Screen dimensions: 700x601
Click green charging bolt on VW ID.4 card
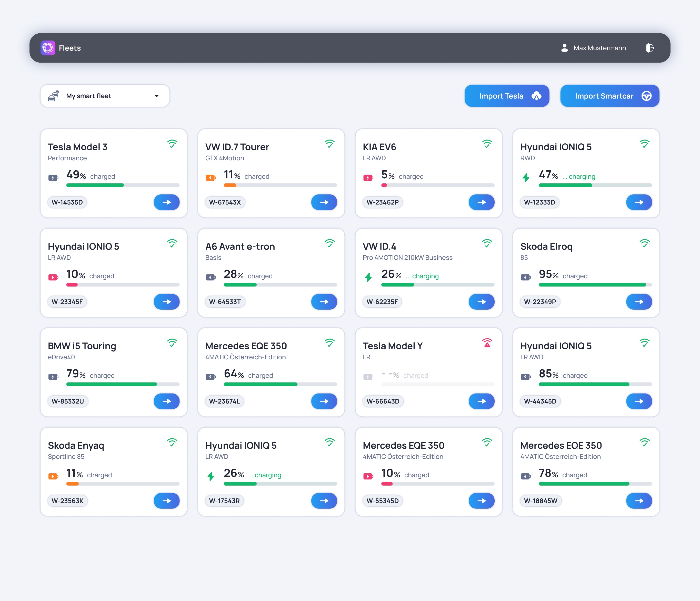coord(368,277)
